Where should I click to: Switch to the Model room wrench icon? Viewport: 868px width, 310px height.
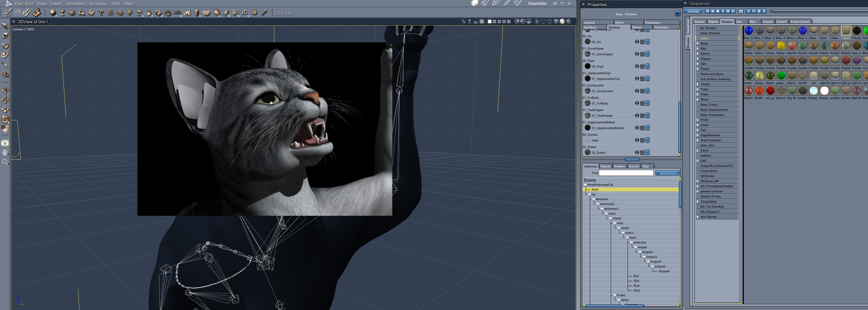[x=485, y=3]
